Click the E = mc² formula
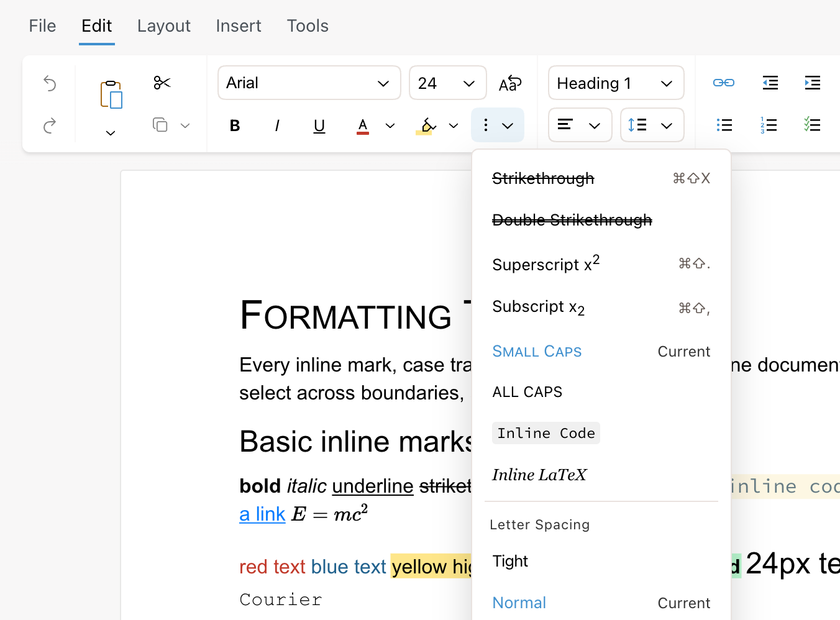Screen dimensions: 840x620 click(330, 514)
